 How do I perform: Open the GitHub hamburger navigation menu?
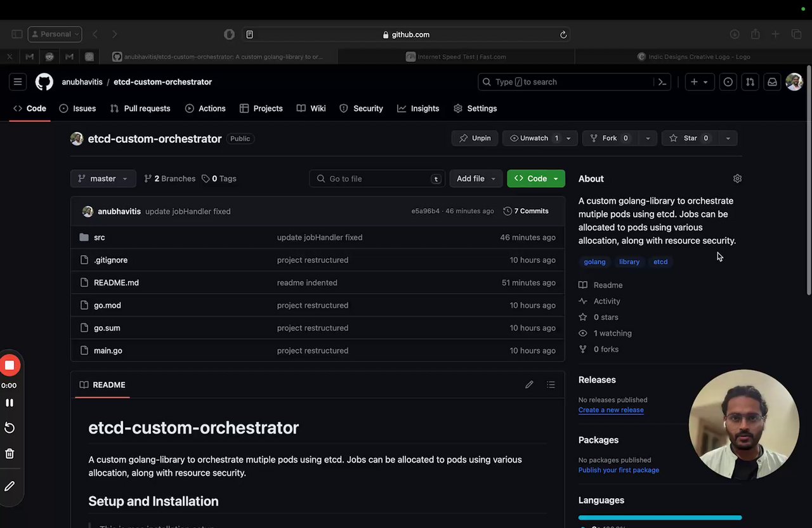click(x=18, y=82)
